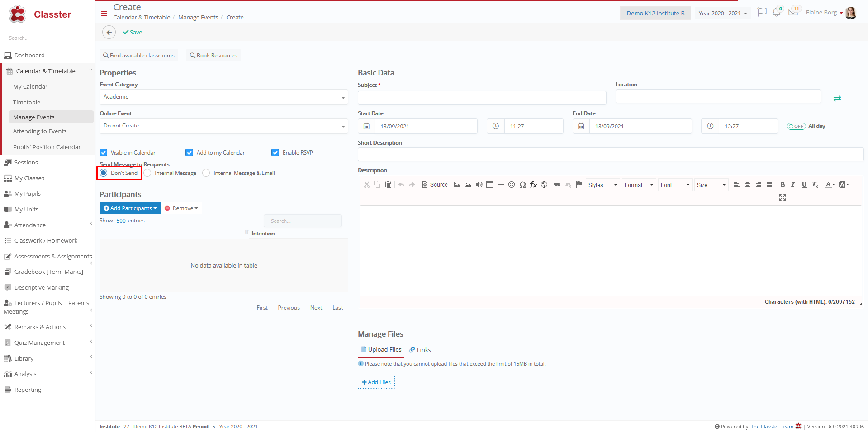868x432 pixels.
Task: Click the clock icon beside 12:27
Action: coord(710,126)
